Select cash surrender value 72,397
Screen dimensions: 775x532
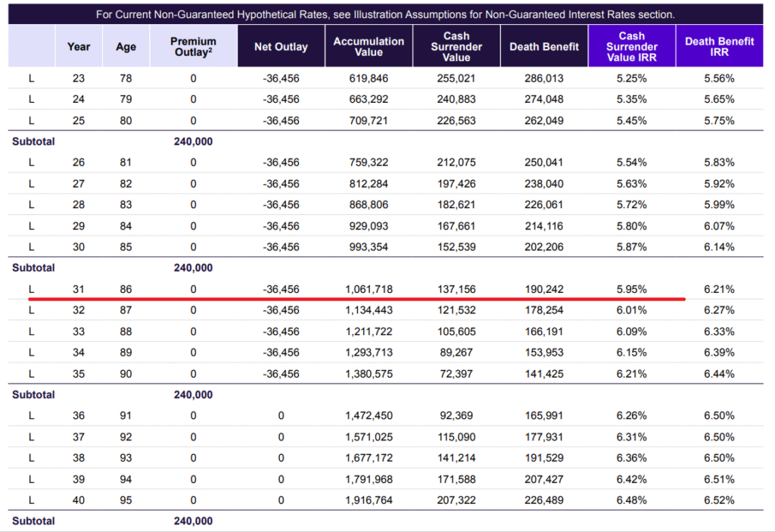pyautogui.click(x=456, y=374)
